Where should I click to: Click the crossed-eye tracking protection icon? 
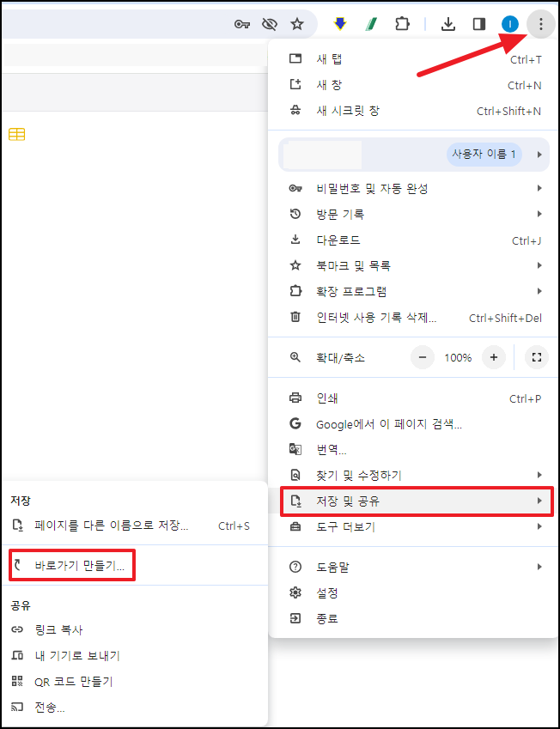(x=270, y=24)
